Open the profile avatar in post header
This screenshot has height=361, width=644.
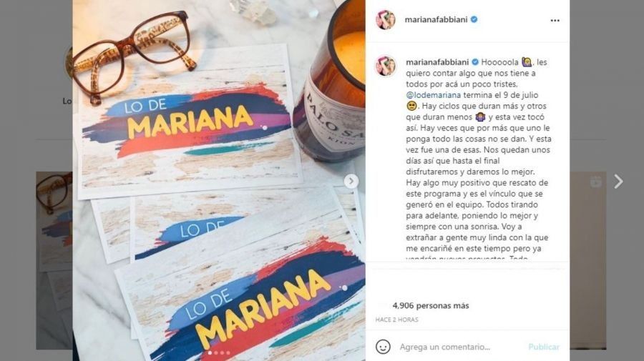click(x=385, y=19)
